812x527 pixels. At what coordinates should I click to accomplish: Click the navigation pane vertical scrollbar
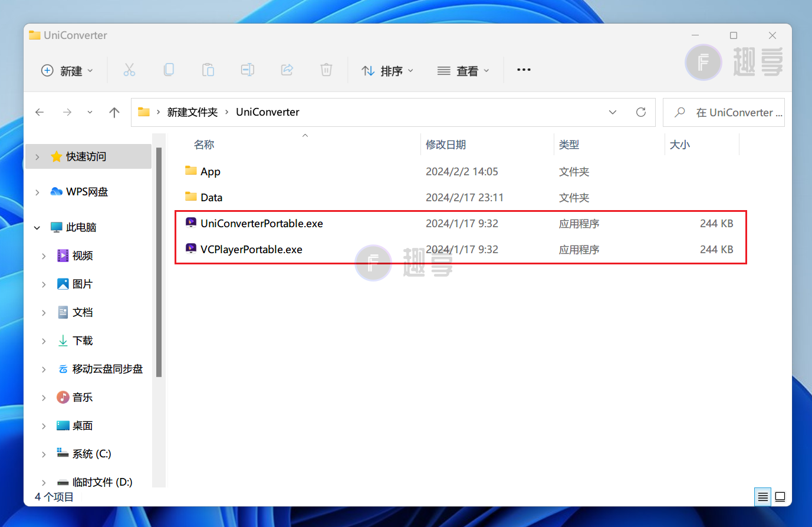[x=159, y=263]
